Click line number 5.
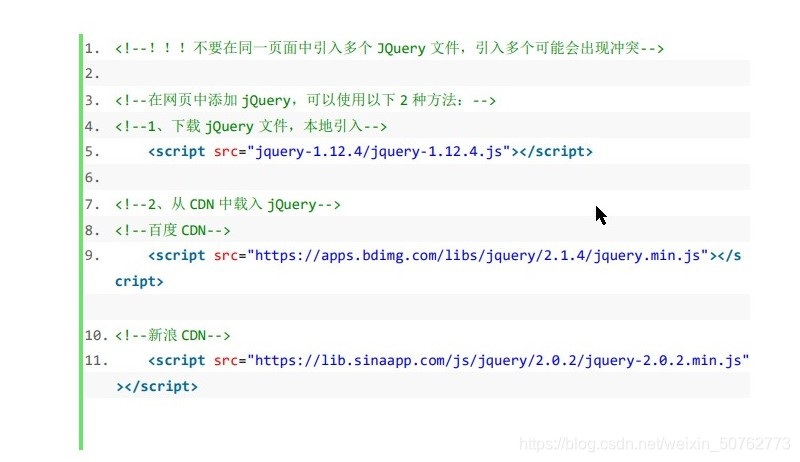This screenshot has height=462, width=800. coord(92,152)
